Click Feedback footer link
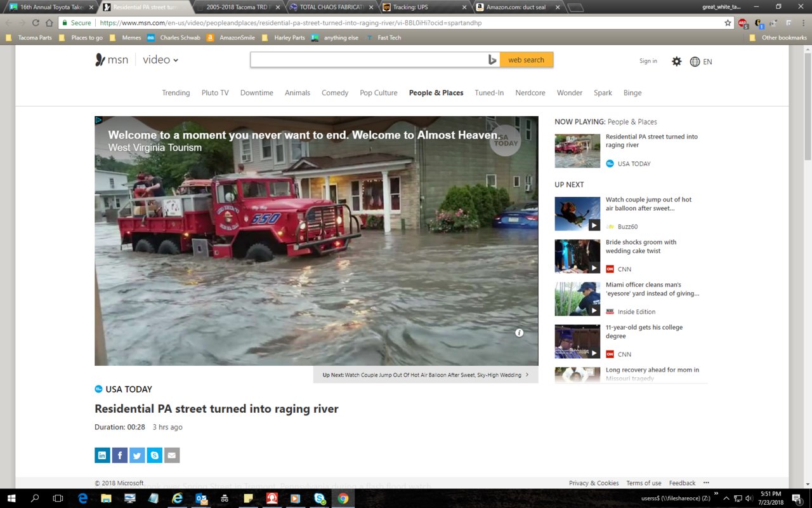The height and width of the screenshot is (508, 812). (682, 483)
